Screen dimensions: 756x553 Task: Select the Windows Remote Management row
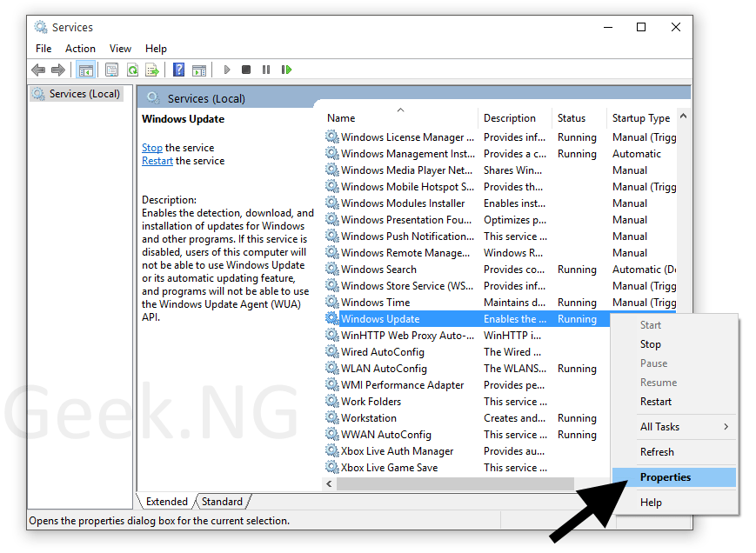[500, 252]
